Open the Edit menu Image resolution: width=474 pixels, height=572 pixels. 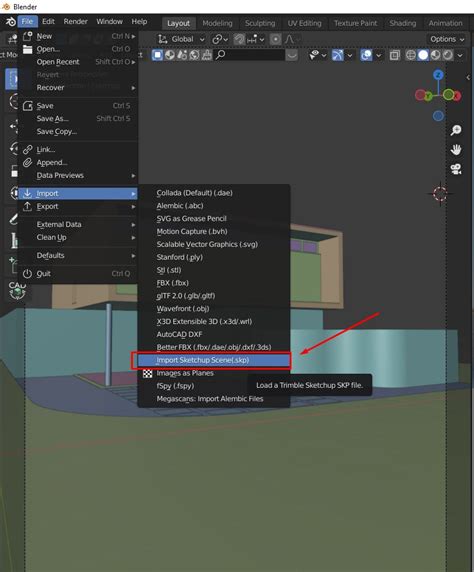click(48, 22)
